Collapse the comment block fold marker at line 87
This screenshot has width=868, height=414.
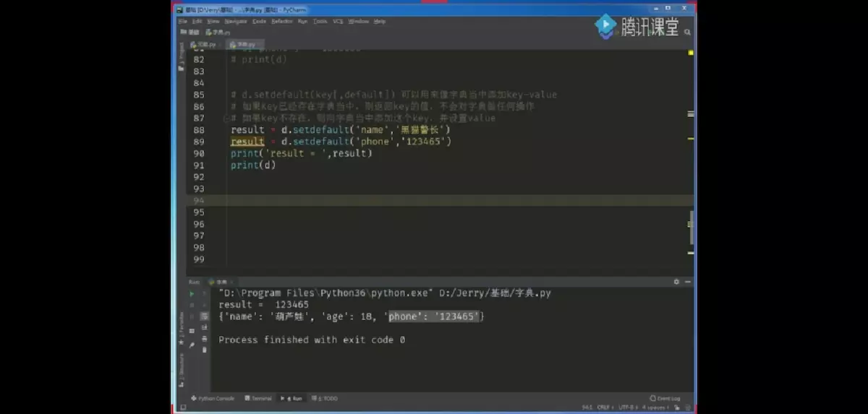[x=226, y=118]
